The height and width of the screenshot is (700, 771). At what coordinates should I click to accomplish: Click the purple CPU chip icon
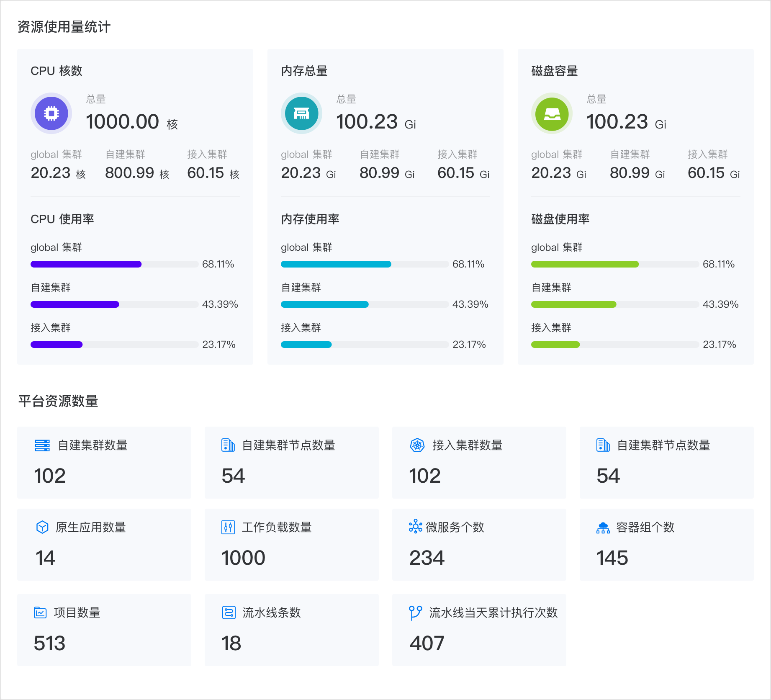point(51,113)
